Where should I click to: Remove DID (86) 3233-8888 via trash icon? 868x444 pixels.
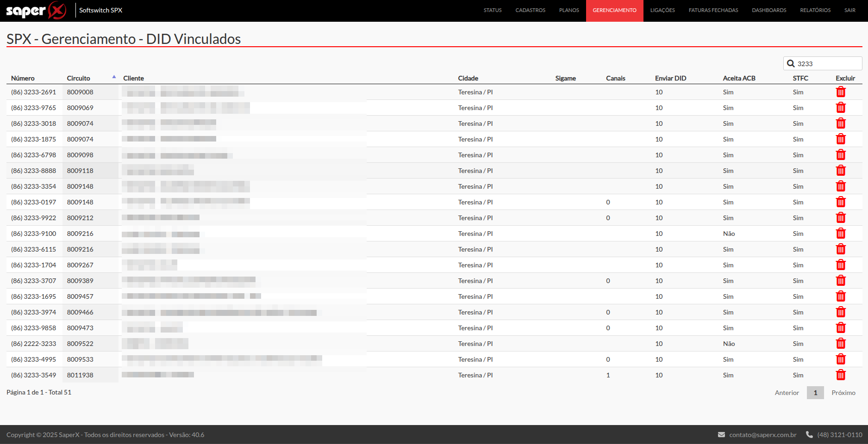(x=841, y=171)
